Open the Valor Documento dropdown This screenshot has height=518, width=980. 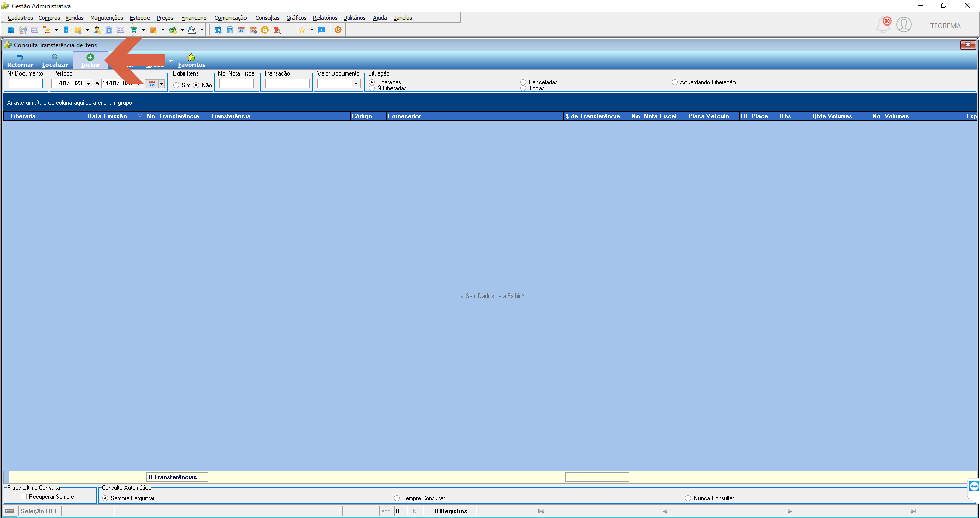(x=356, y=84)
